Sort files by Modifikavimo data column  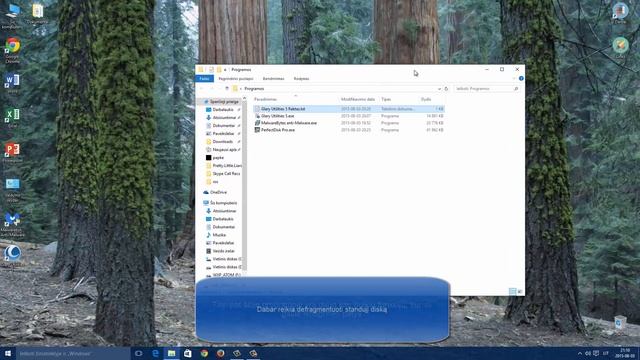point(358,99)
